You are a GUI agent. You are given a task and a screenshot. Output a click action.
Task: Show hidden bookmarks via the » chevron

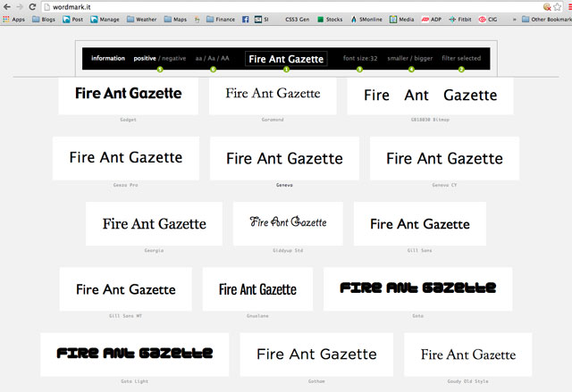coord(515,20)
